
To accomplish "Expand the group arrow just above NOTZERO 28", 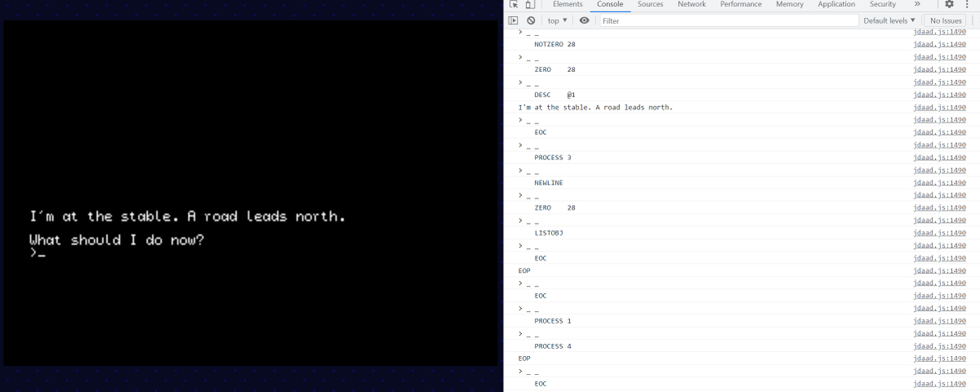I will [x=520, y=32].
